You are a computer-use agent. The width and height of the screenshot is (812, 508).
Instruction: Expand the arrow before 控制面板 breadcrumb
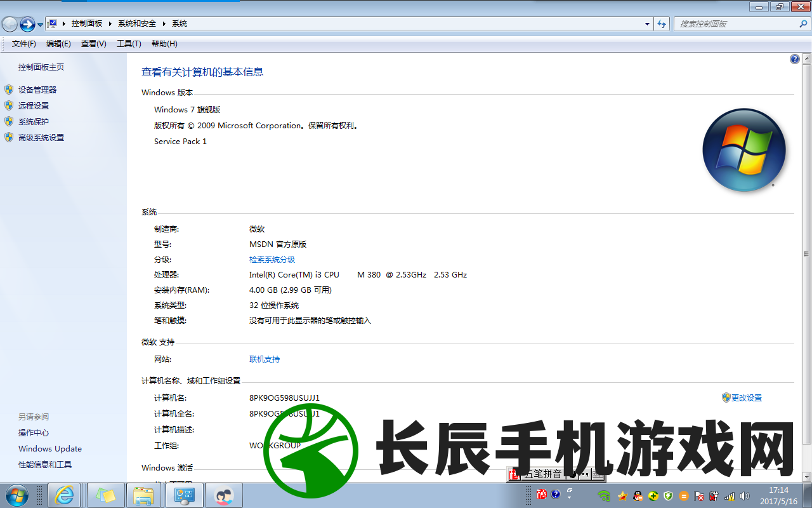click(x=64, y=23)
